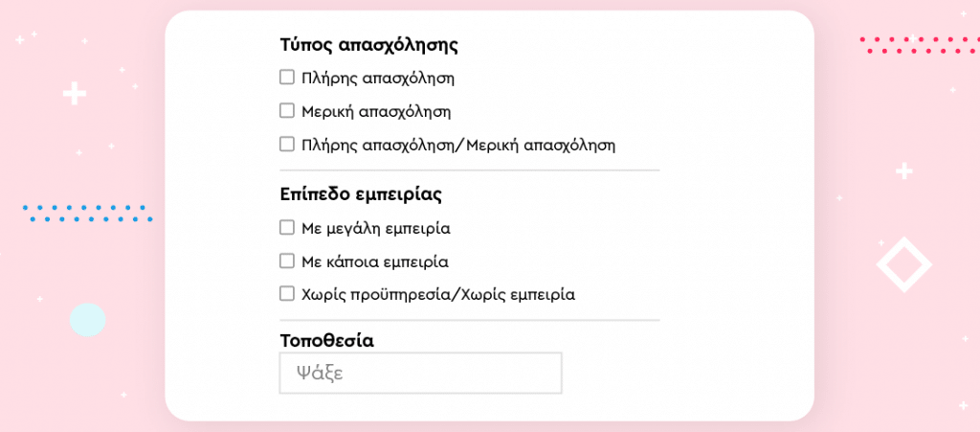980x432 pixels.
Task: Check Χωρίς προϋπηρεσία/Χωρίς εμπειρία checkbox
Action: coord(286,294)
